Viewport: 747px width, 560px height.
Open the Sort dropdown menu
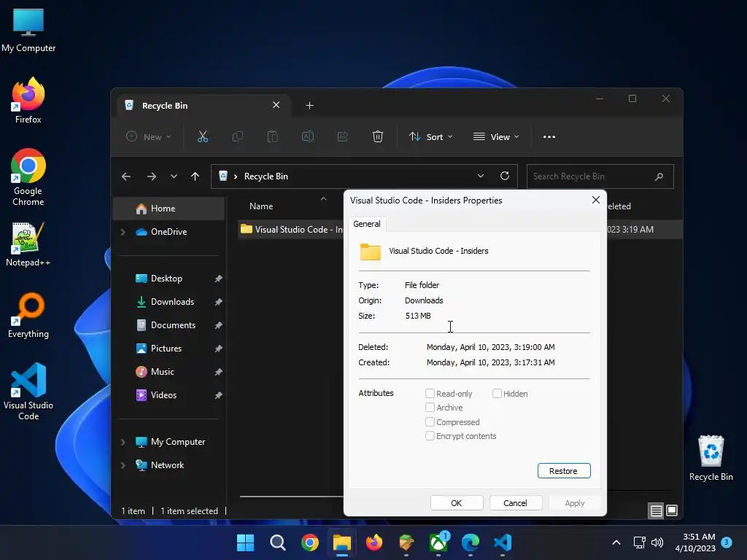click(x=430, y=136)
